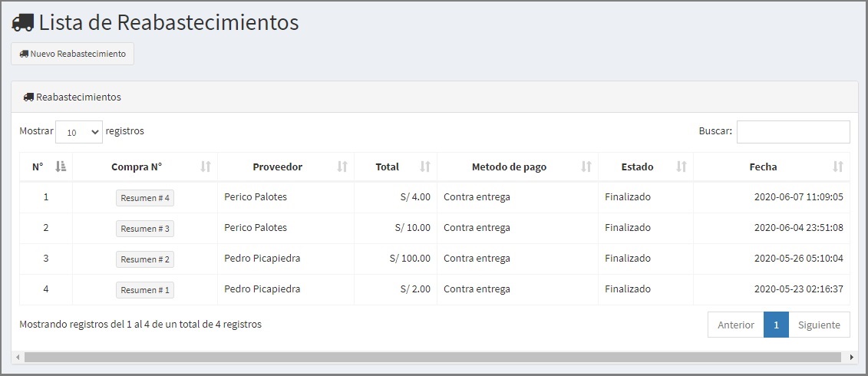Screen dimensions: 868x376
Task: Click sort icon in N° column header
Action: pos(61,166)
